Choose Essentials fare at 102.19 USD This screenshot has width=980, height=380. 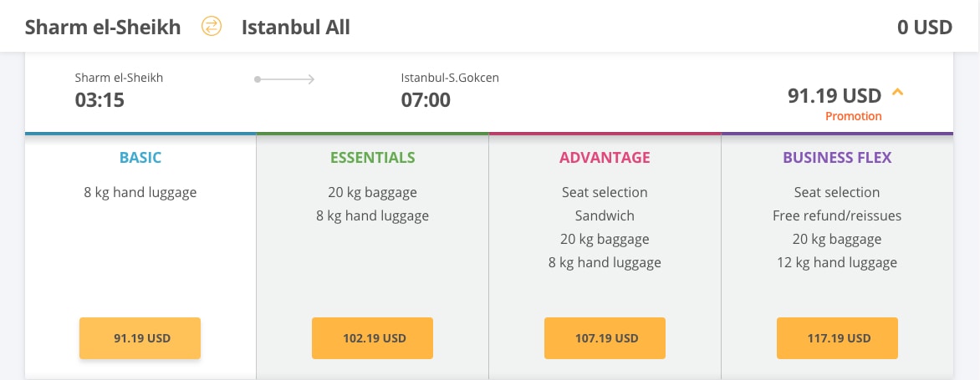pyautogui.click(x=372, y=338)
